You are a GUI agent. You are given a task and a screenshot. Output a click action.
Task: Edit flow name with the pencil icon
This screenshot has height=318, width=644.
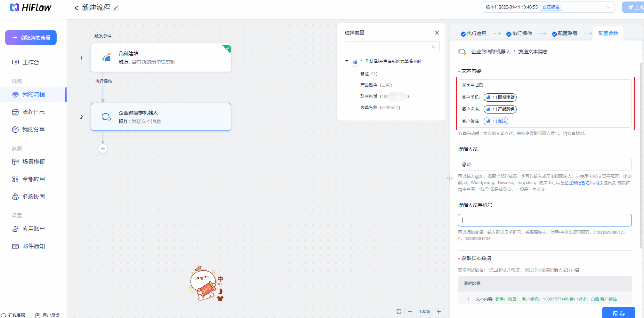(116, 8)
